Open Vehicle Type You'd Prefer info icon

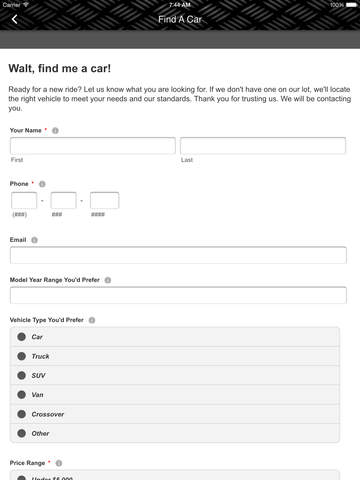pyautogui.click(x=92, y=320)
